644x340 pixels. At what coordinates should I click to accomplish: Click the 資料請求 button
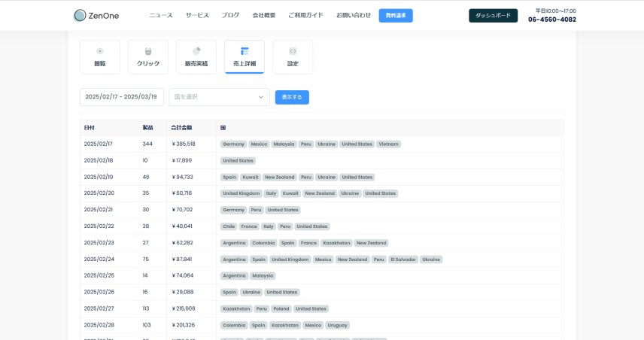396,15
